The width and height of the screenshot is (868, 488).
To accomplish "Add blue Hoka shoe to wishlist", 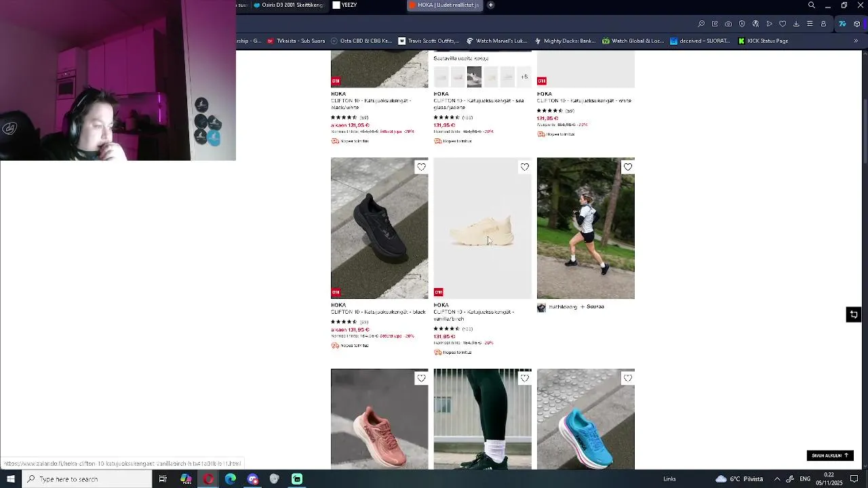I will 627,378.
